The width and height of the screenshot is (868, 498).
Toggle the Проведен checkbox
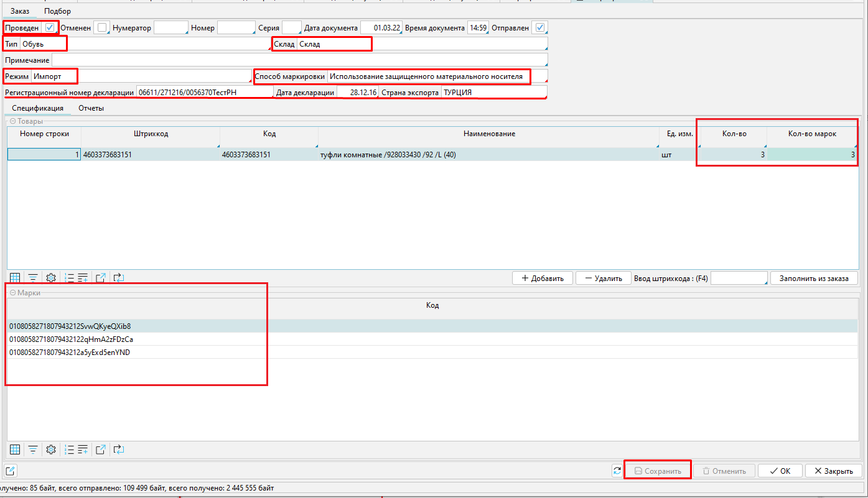[x=50, y=28]
